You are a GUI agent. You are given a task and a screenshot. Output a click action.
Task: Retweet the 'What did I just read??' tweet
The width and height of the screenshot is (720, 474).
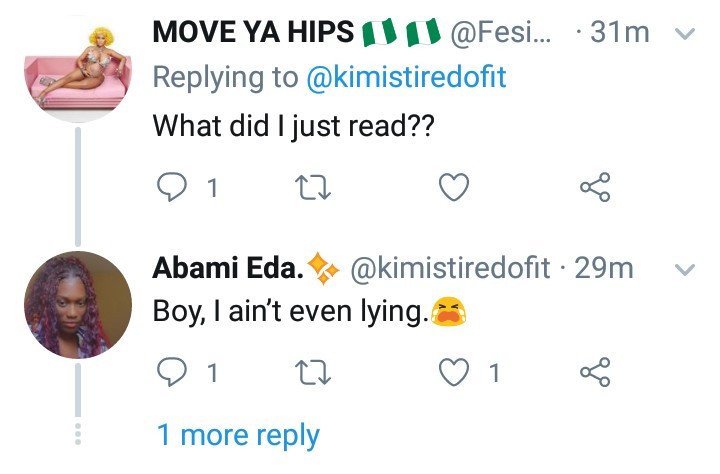(313, 188)
